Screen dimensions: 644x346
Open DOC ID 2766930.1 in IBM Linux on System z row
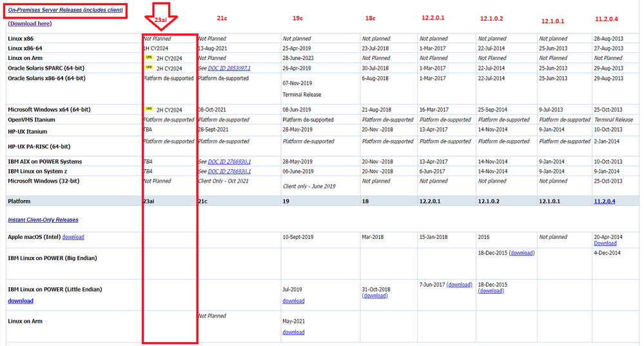(229, 171)
